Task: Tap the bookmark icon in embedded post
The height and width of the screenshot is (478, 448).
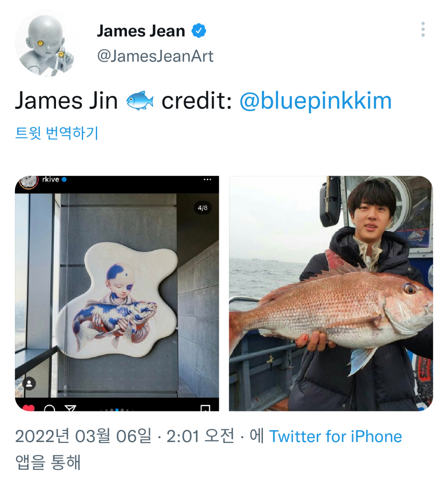Action: point(205,408)
